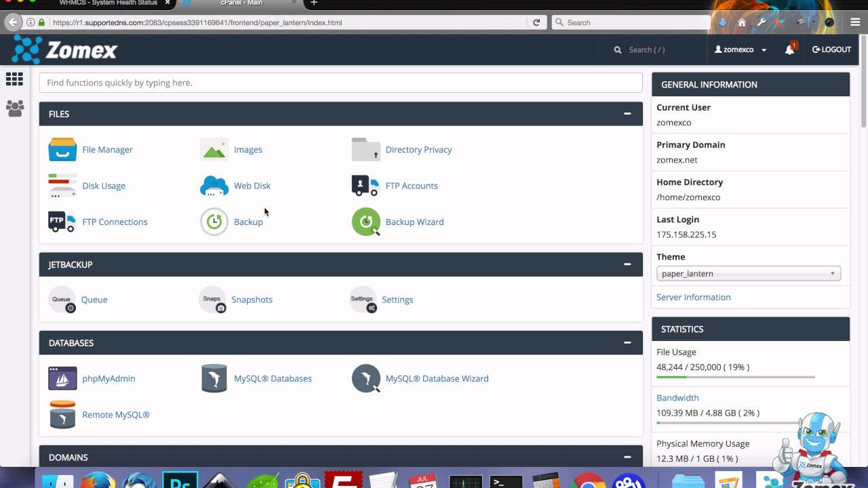Screen dimensions: 868x488
Task: Click the Remote MySQL® link text
Action: [x=116, y=415]
